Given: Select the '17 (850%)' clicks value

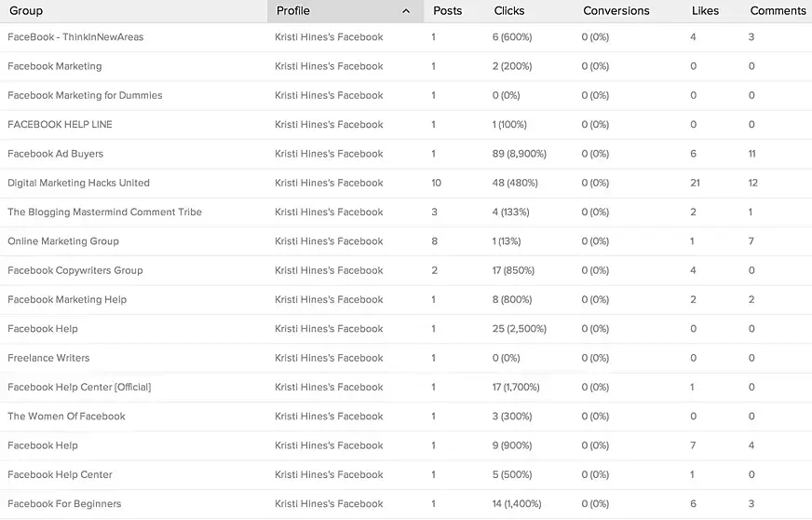Looking at the screenshot, I should click(513, 270).
